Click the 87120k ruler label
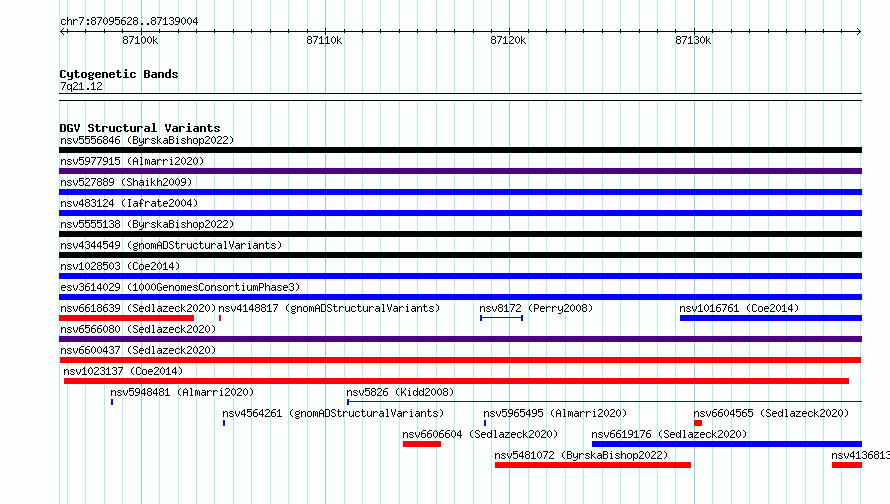The height and width of the screenshot is (504, 890). pos(508,40)
